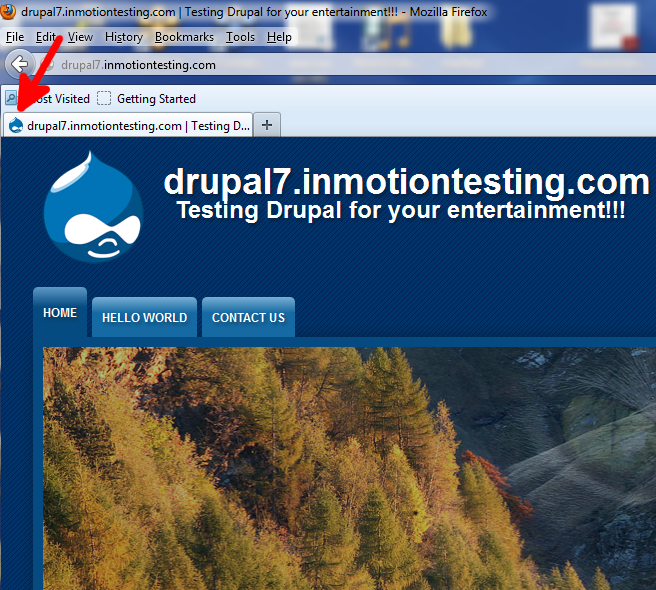Click the Firefox back arrow button

pyautogui.click(x=20, y=64)
